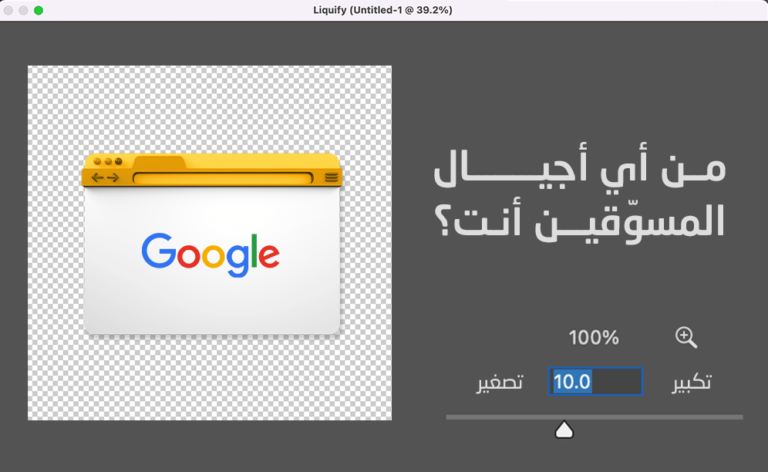Click the 10.0 value input field
Viewport: 768px width, 472px height.
595,381
